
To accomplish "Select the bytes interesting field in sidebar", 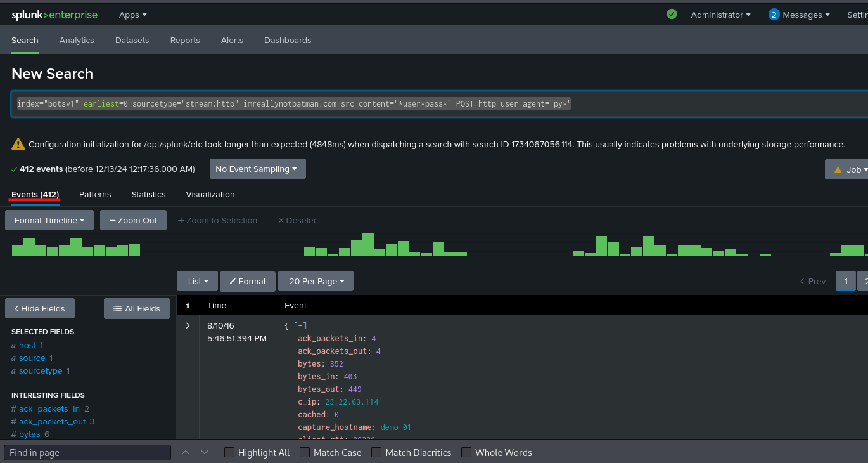I will 29,434.
